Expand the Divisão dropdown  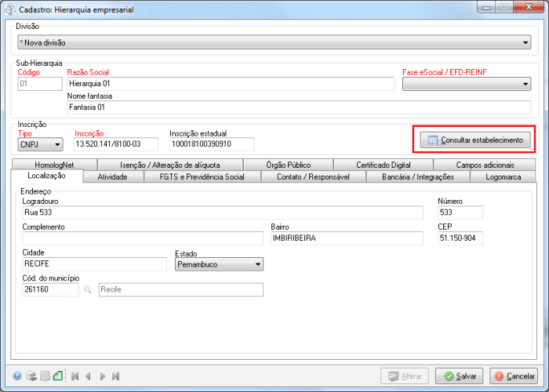click(x=525, y=42)
